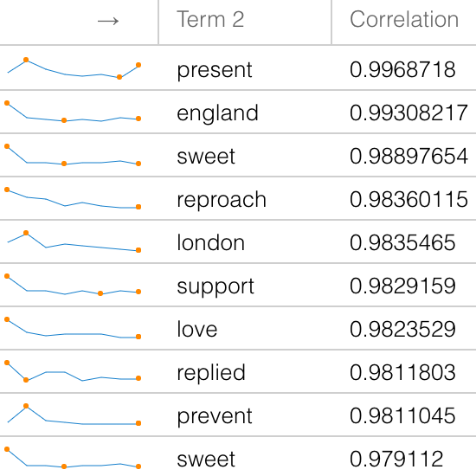Select the 'prevent' term cell
The height and width of the screenshot is (476, 476).
215,416
